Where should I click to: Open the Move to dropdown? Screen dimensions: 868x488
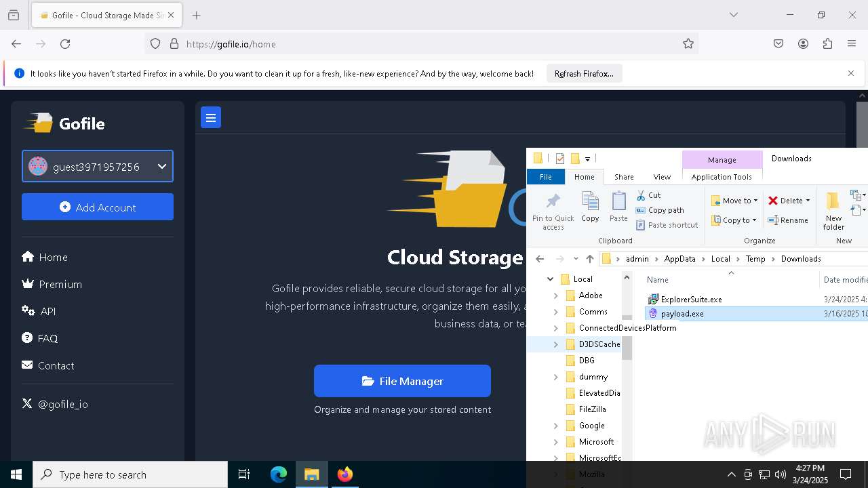coord(734,201)
